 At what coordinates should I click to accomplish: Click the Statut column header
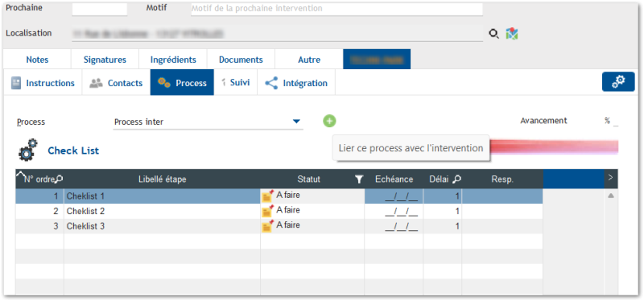(309, 179)
